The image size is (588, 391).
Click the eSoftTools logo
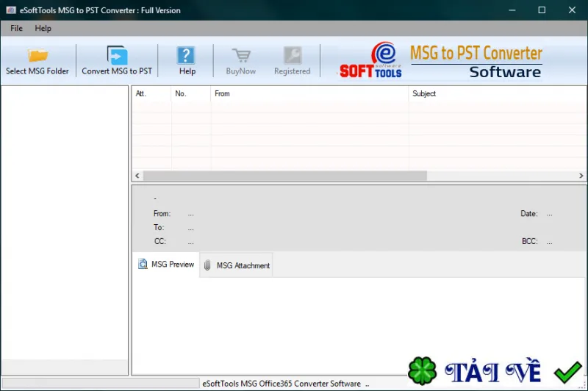[x=370, y=60]
